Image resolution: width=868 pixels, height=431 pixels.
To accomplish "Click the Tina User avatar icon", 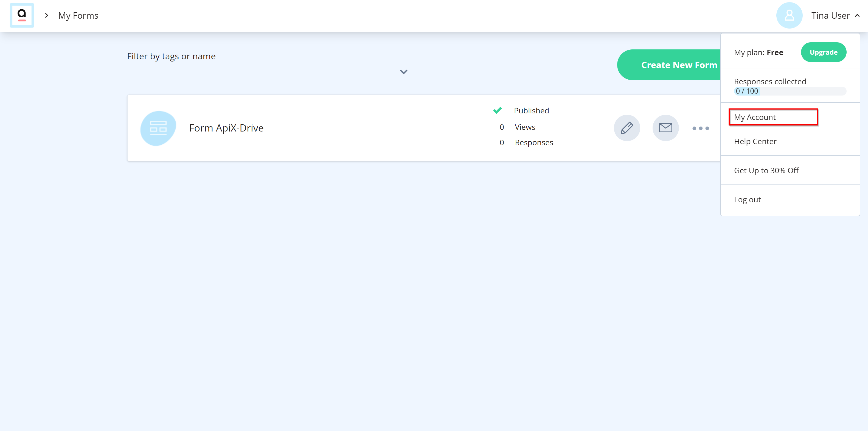I will (x=789, y=15).
